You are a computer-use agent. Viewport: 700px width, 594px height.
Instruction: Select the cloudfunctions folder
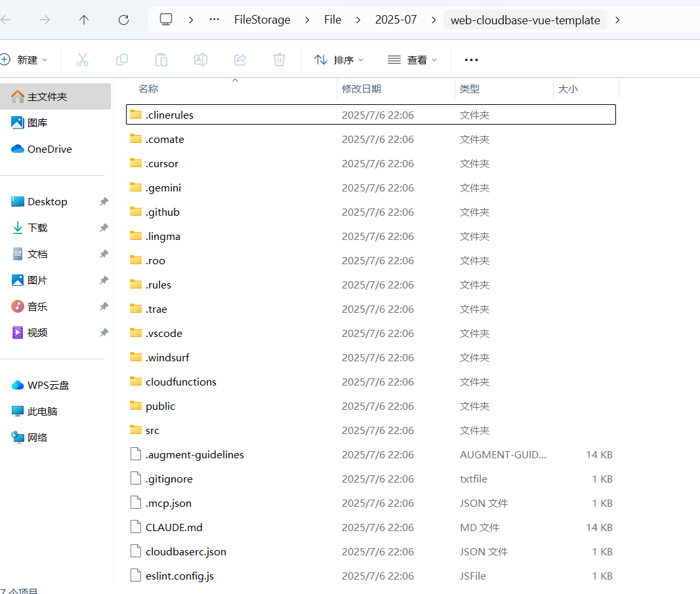[x=371, y=382]
